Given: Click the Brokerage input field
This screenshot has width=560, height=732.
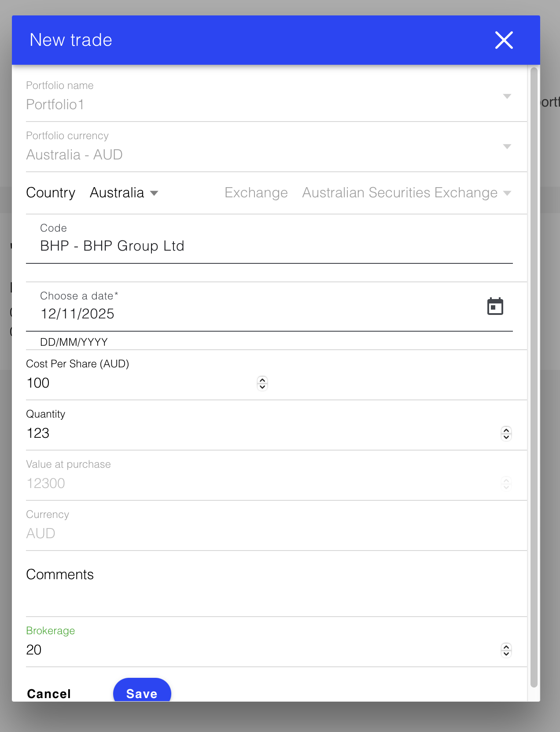Looking at the screenshot, I should pos(260,650).
